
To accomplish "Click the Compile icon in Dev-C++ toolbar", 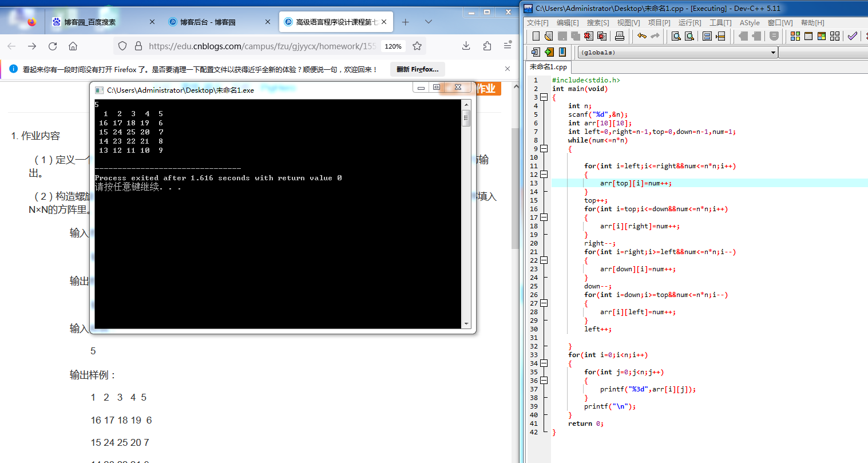I will click(x=795, y=36).
